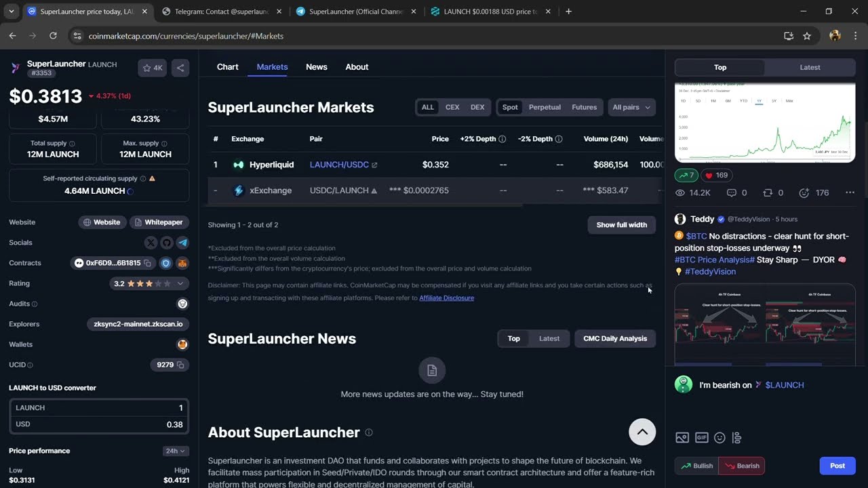The height and width of the screenshot is (488, 868).
Task: Click the audit badge icon in Audits row
Action: coord(182,304)
